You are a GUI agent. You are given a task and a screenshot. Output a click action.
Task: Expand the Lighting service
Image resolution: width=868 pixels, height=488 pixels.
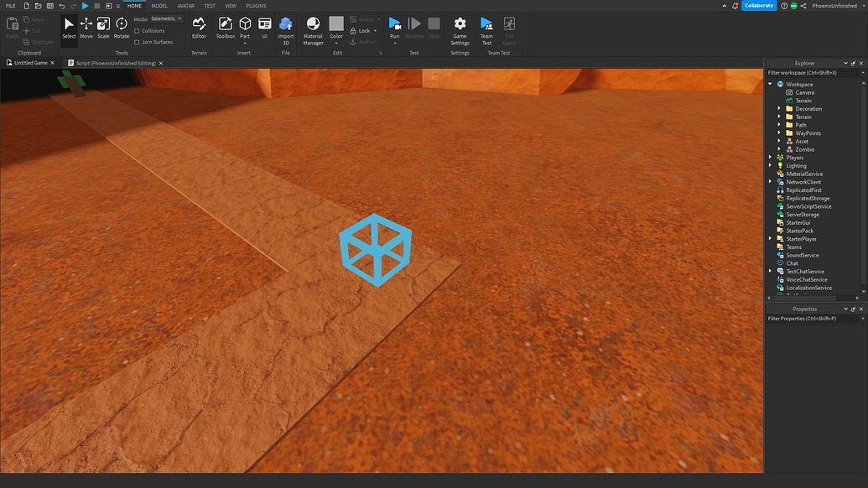click(770, 165)
